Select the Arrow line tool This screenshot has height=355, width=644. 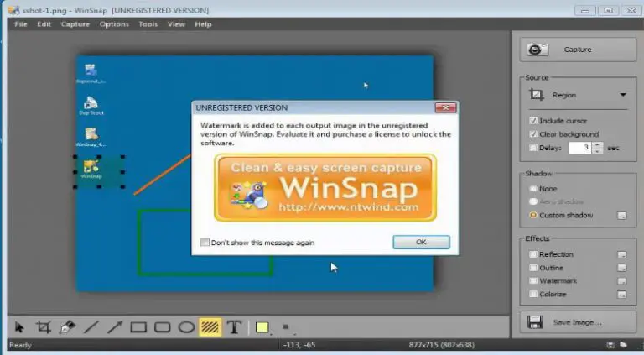tap(115, 327)
